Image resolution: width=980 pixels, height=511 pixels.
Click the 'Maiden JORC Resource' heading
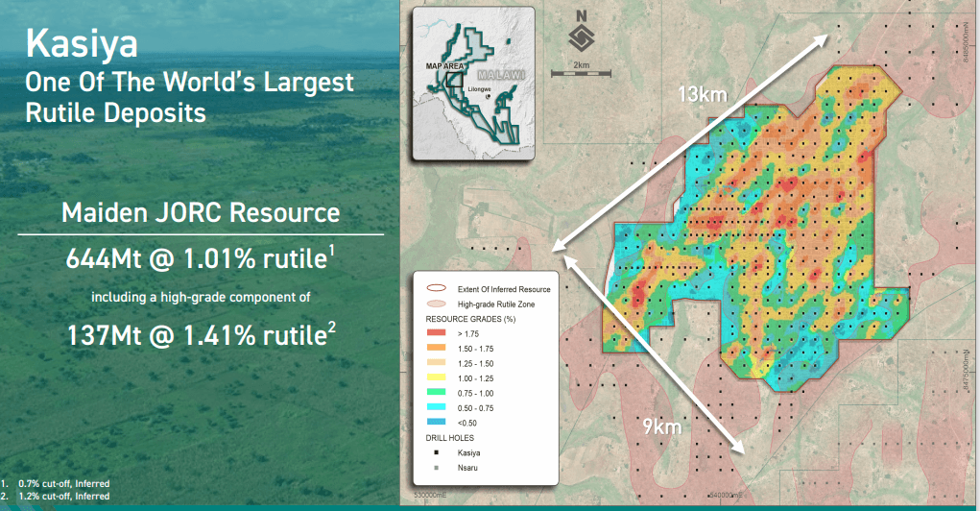pyautogui.click(x=201, y=212)
